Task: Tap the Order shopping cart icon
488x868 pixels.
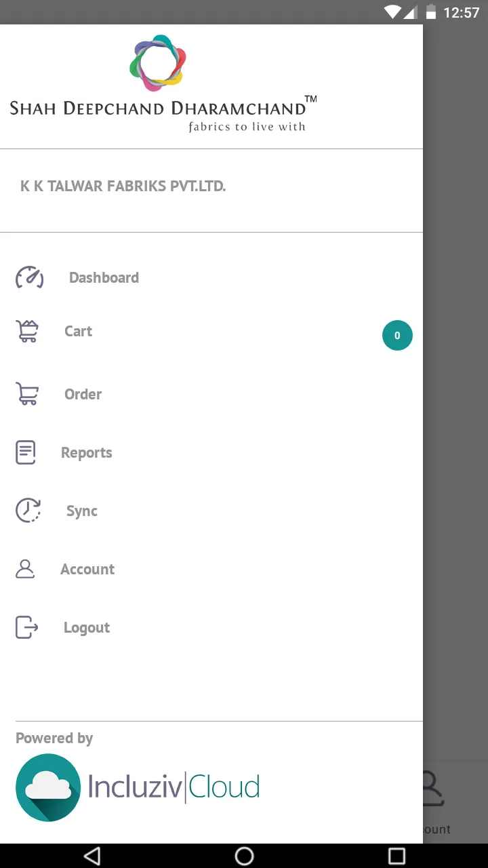Action: coord(27,394)
